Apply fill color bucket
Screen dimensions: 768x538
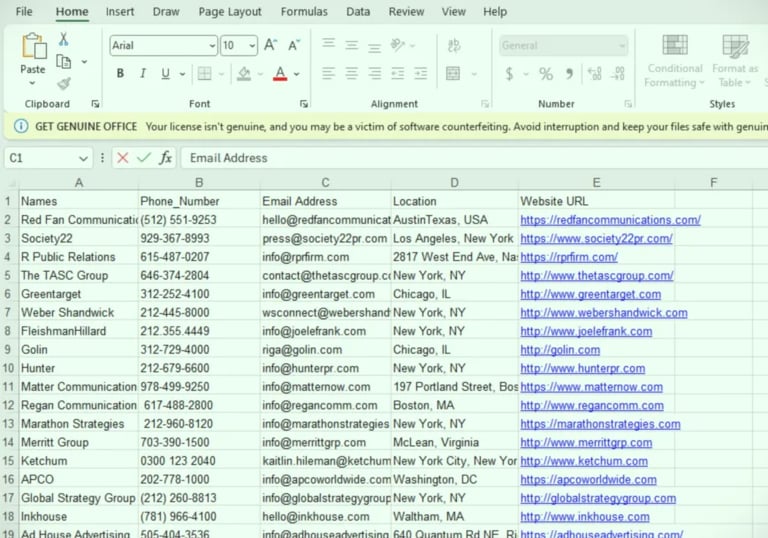(244, 73)
